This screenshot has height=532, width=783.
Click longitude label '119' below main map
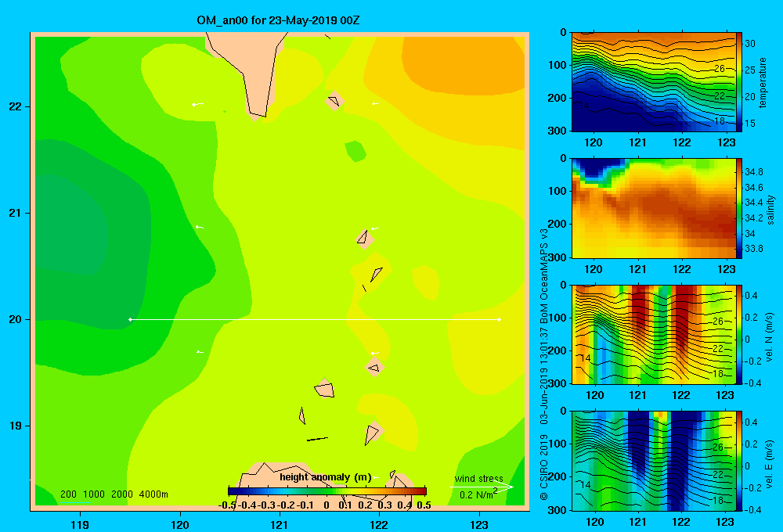pos(80,525)
